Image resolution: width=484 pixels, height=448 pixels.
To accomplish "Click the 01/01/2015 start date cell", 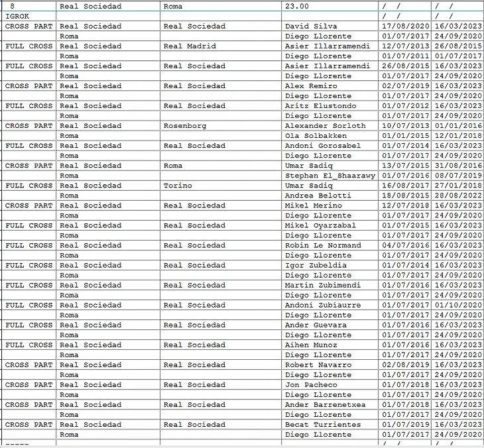I will point(405,136).
